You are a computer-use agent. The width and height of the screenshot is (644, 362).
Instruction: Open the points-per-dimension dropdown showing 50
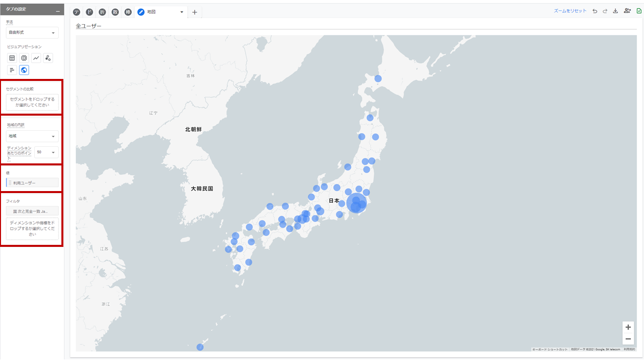pos(46,152)
